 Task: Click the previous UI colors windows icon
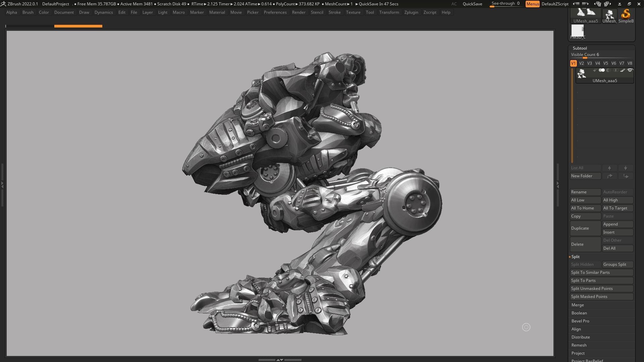click(597, 4)
